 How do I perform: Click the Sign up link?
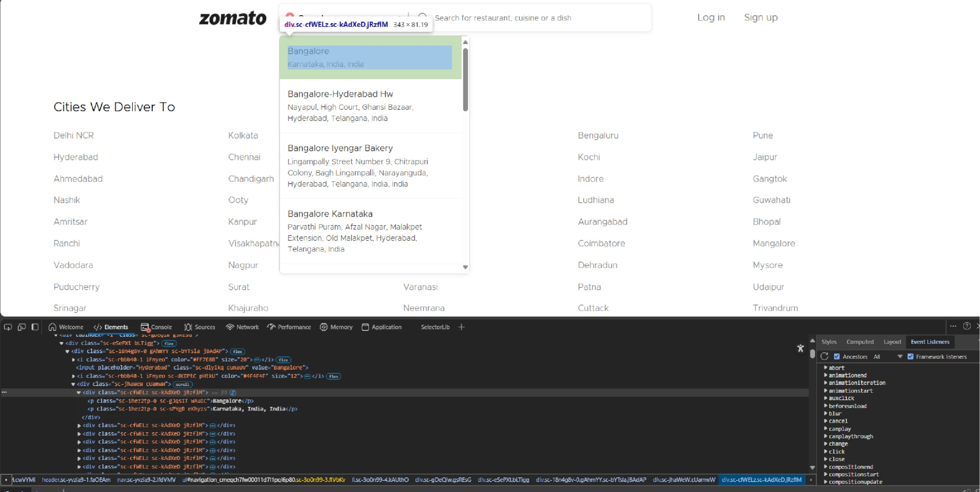[x=761, y=17]
